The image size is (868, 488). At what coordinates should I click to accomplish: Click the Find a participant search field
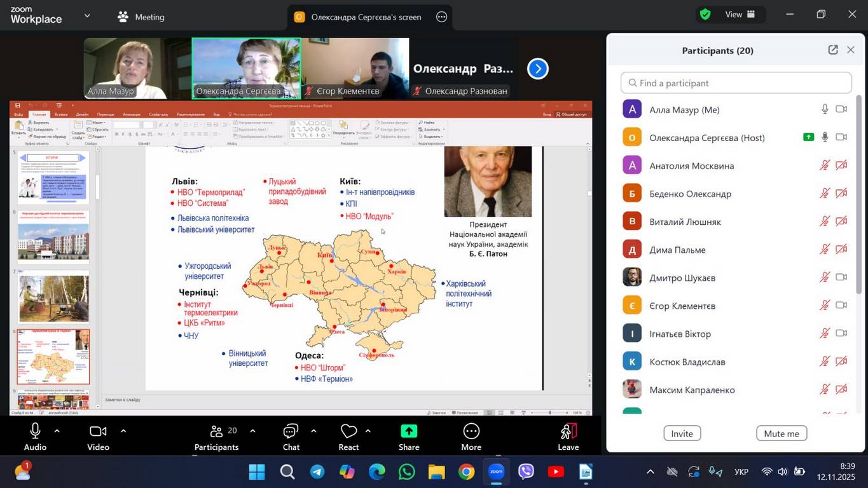tap(736, 83)
